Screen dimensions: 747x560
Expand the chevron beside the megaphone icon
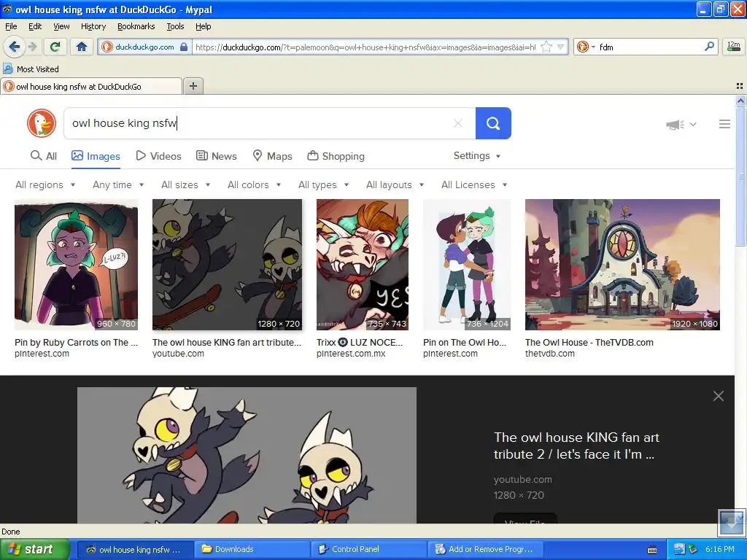click(693, 124)
